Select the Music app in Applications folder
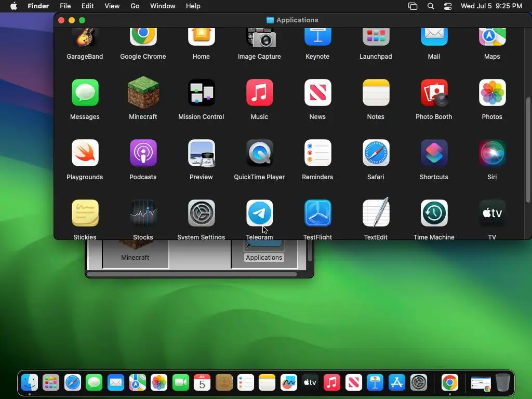 260,92
